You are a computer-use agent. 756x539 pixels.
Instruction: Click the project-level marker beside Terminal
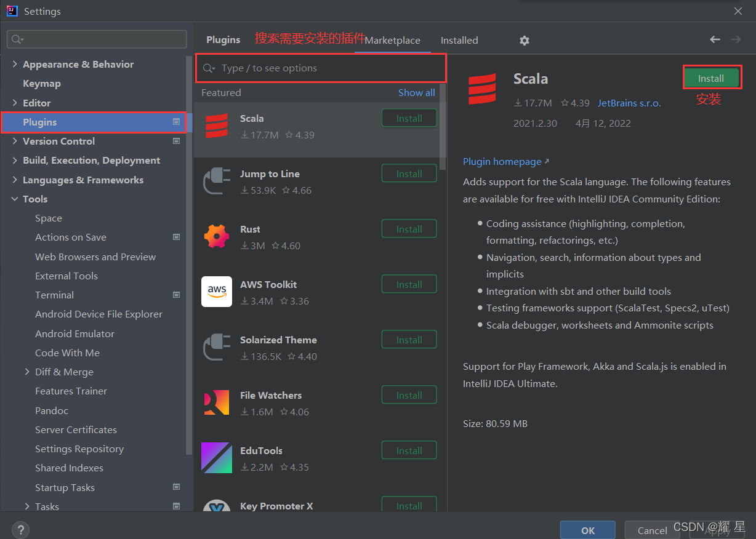(x=177, y=295)
